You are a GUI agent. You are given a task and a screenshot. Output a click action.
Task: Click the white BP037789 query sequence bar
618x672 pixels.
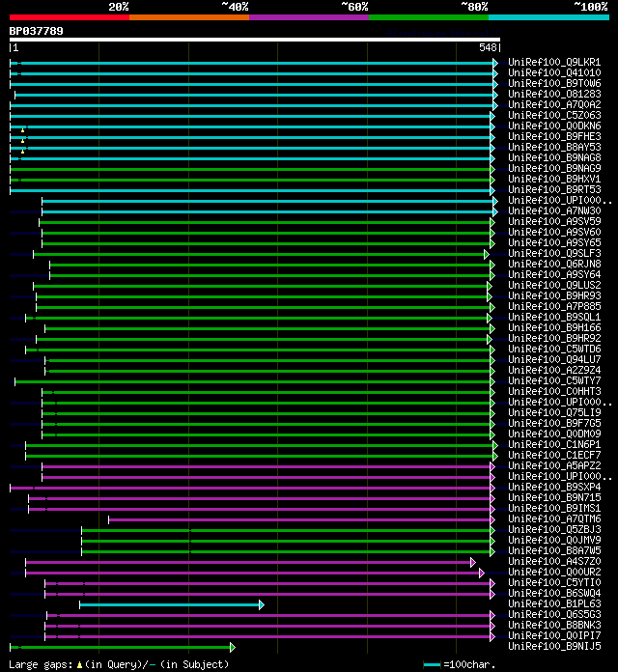pyautogui.click(x=255, y=40)
